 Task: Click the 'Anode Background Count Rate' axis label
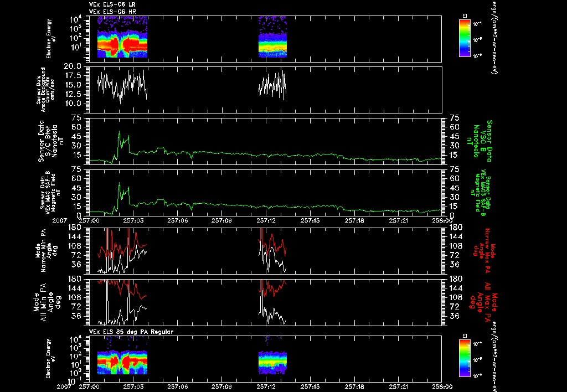(x=45, y=89)
